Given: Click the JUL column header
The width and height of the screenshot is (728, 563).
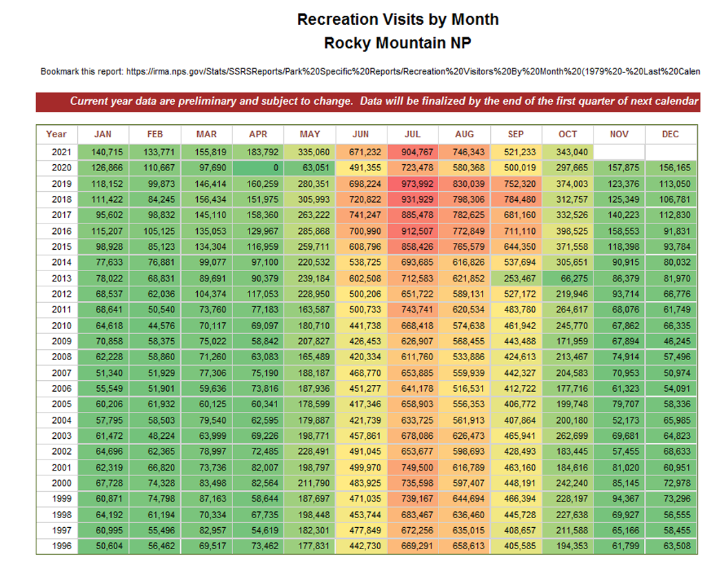Looking at the screenshot, I should pos(412,135).
